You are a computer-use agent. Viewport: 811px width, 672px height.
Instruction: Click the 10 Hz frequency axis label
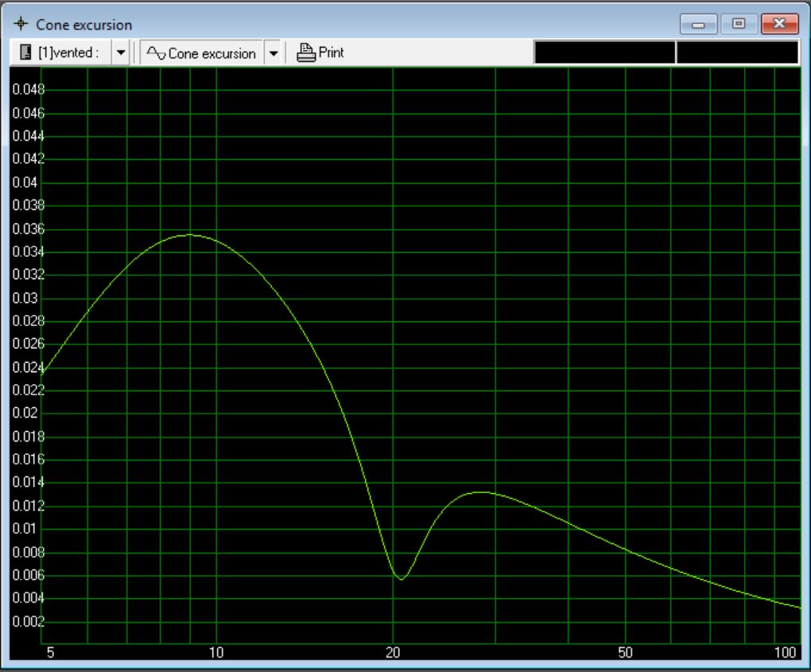click(216, 652)
